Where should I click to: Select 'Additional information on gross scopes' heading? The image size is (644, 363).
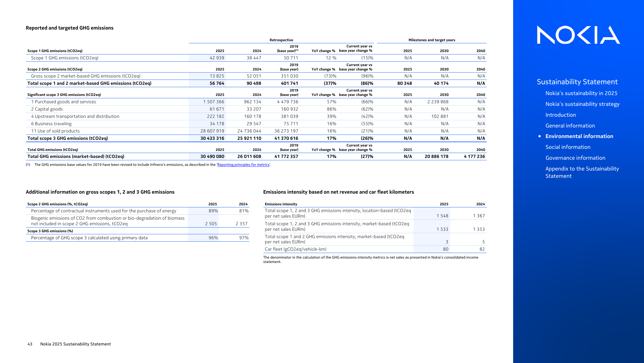(x=100, y=192)
